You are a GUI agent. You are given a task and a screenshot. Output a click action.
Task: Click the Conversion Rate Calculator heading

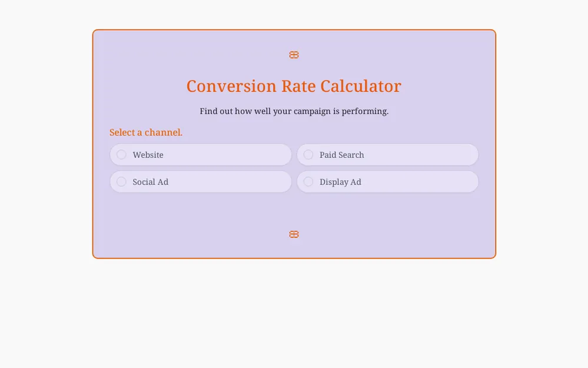point(294,86)
